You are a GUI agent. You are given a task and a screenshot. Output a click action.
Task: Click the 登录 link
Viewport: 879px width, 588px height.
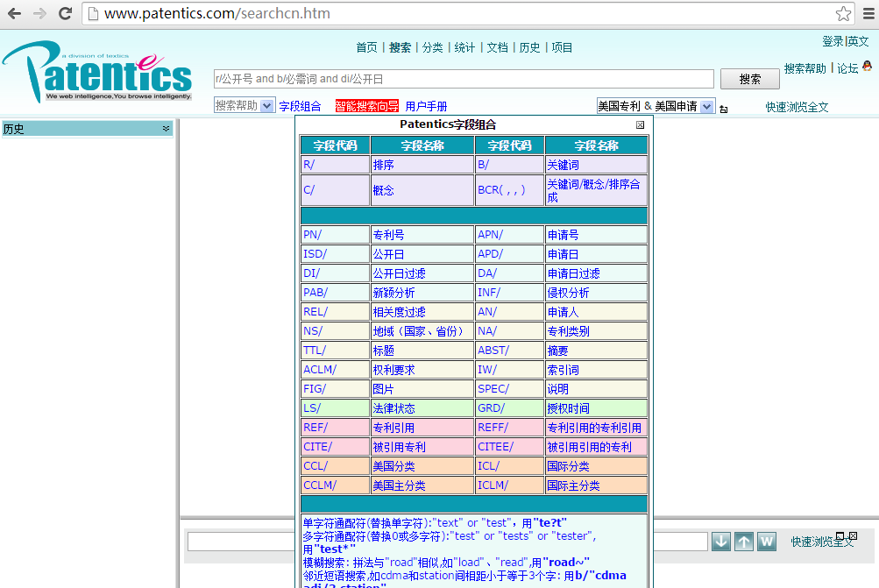833,41
